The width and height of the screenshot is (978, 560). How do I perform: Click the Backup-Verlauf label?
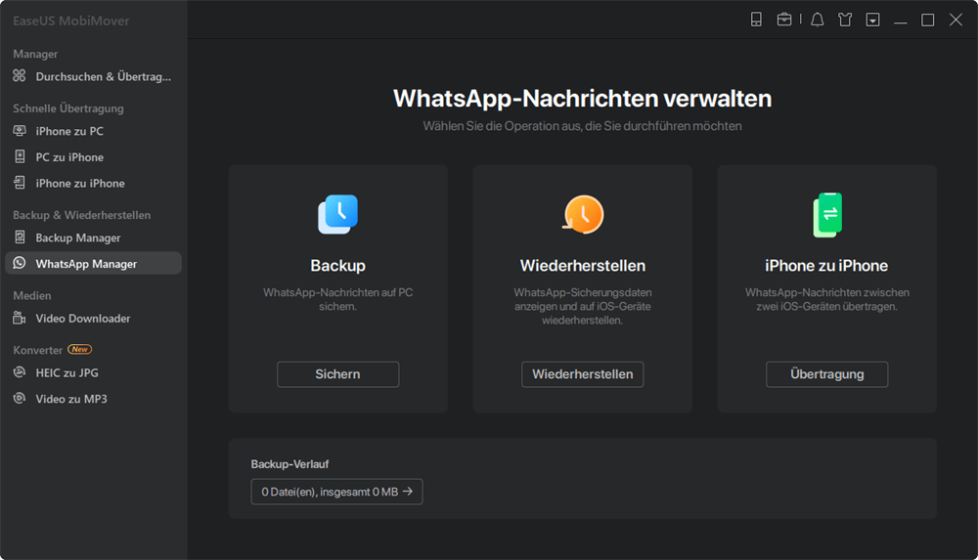pos(289,464)
